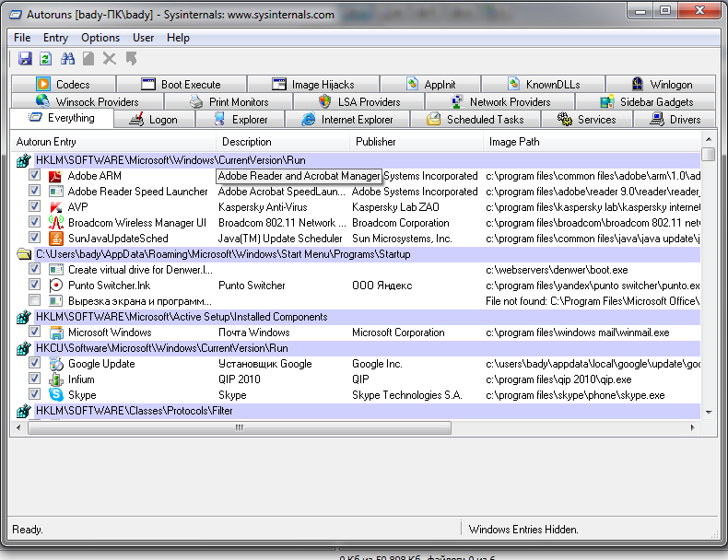The image size is (728, 560).
Task: Open the Options menu
Action: click(x=100, y=38)
